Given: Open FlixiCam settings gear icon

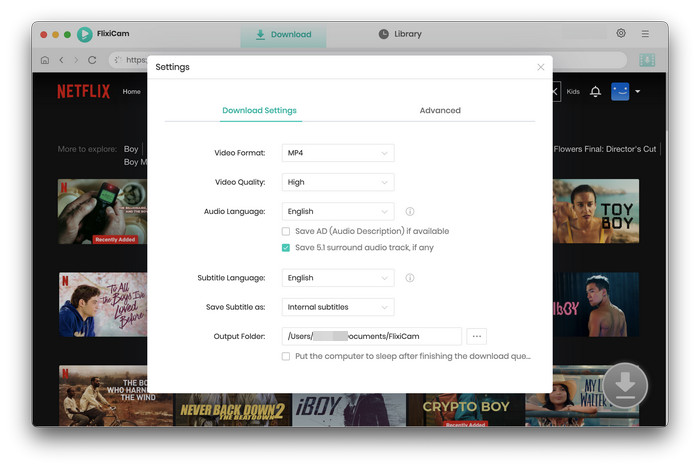Looking at the screenshot, I should [x=621, y=33].
